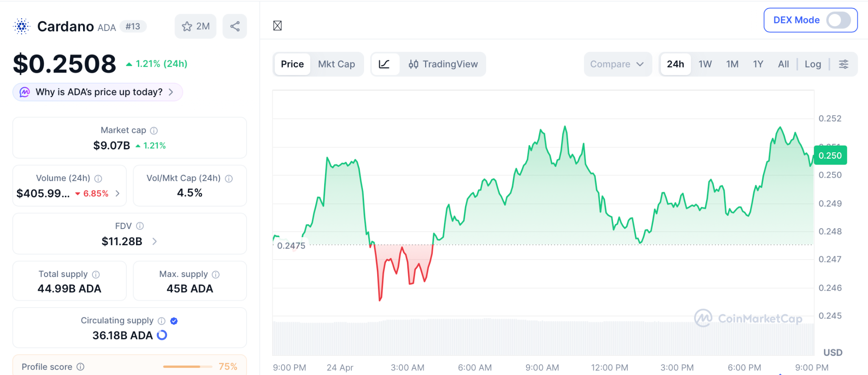Click the Profile score progress bar
The width and height of the screenshot is (868, 375).
pos(187,367)
